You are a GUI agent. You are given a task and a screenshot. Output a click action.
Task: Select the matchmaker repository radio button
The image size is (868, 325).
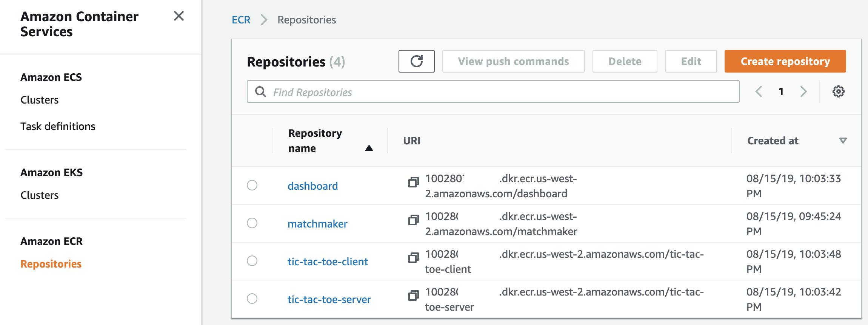(252, 223)
